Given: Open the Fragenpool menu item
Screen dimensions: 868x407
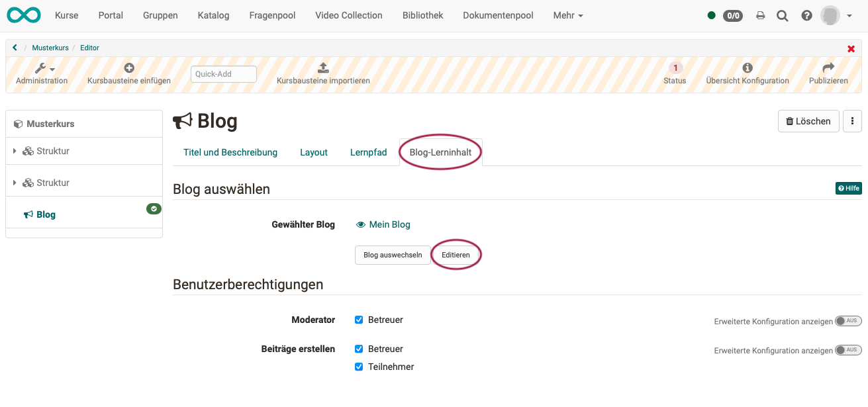Looking at the screenshot, I should click(x=272, y=15).
